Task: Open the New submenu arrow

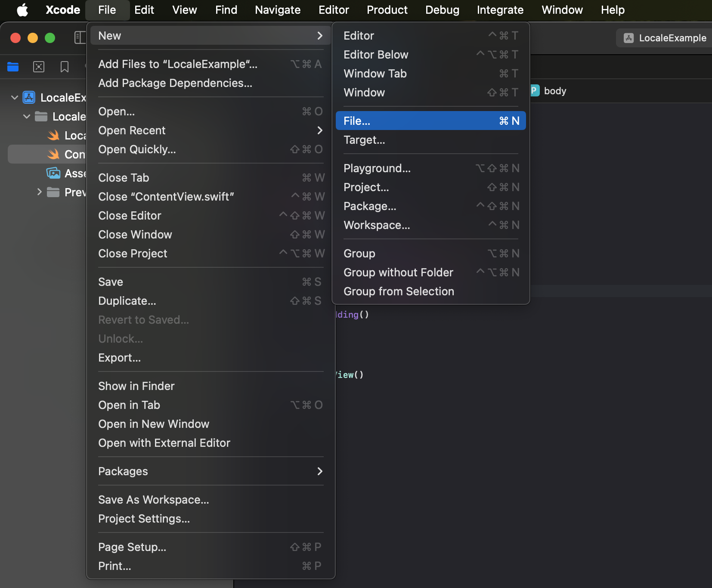Action: [x=319, y=36]
